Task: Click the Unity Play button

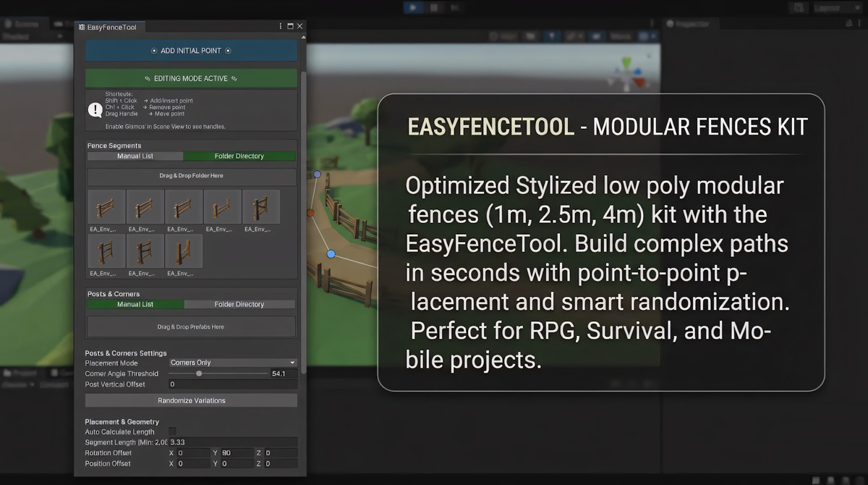Action: 414,7
